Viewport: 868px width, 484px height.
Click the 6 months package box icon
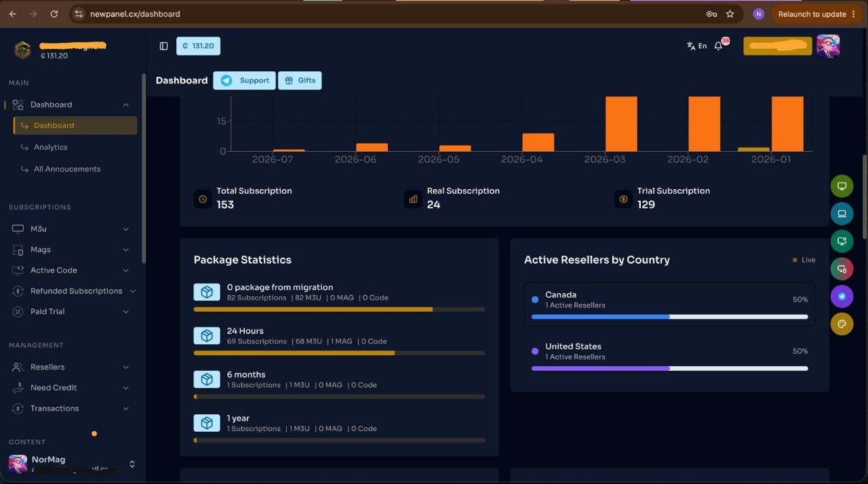pyautogui.click(x=207, y=379)
